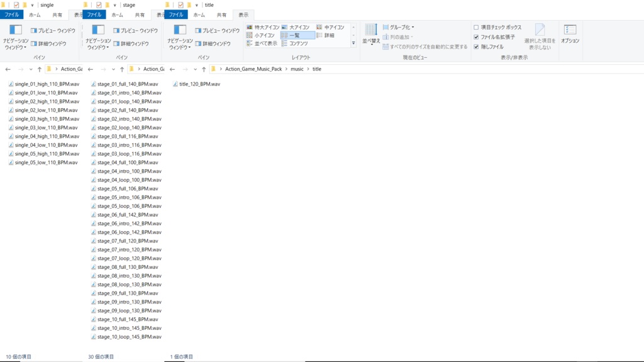The image size is (644, 362).
Task: Toggle details pane in single window
Action: click(48, 43)
